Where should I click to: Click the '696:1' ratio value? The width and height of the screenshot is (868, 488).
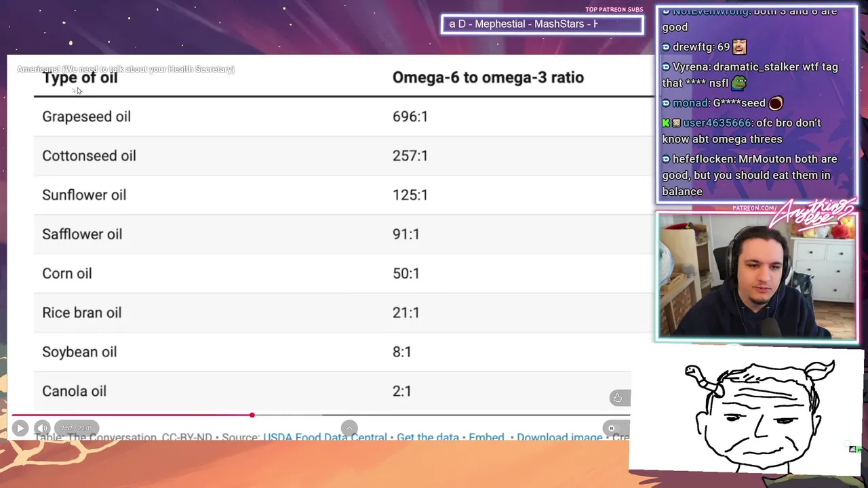click(410, 117)
